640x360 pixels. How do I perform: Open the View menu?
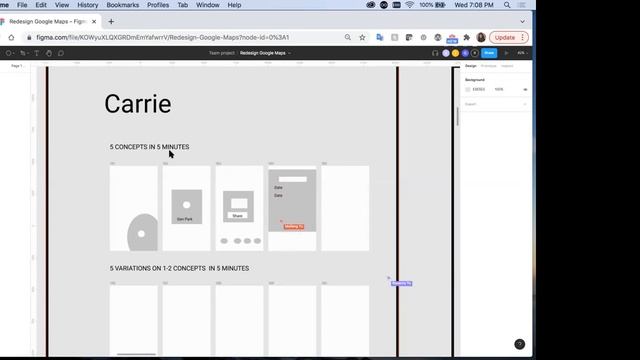[62, 5]
